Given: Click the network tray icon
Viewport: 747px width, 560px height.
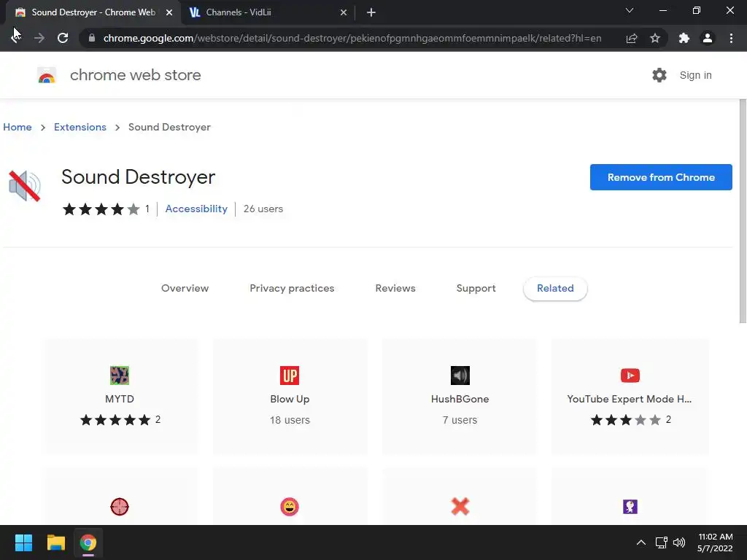Looking at the screenshot, I should (661, 542).
